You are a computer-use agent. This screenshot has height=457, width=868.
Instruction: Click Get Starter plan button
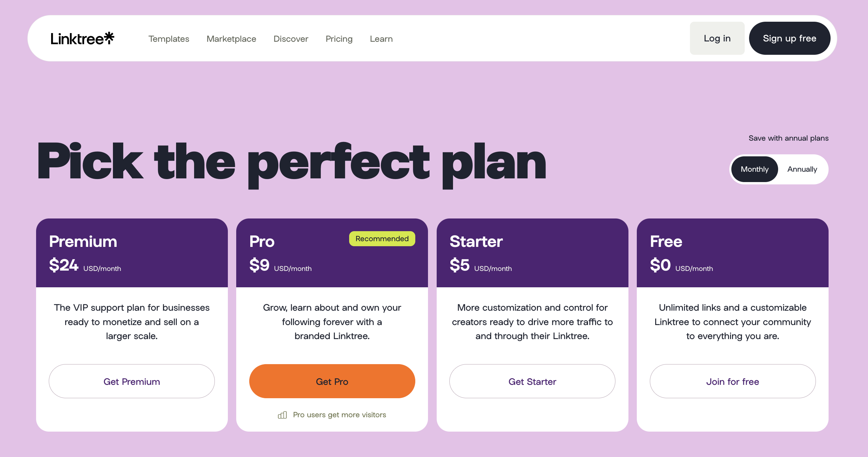532,381
